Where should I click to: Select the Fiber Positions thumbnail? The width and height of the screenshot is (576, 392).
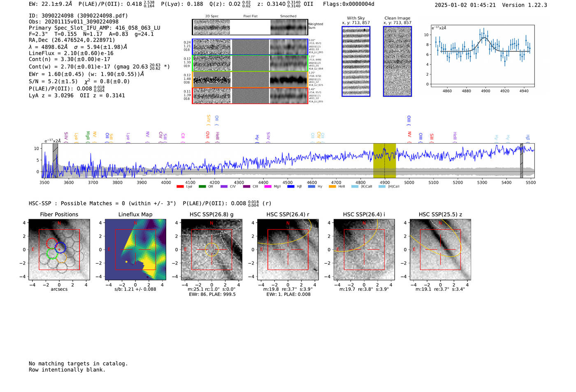pos(59,249)
